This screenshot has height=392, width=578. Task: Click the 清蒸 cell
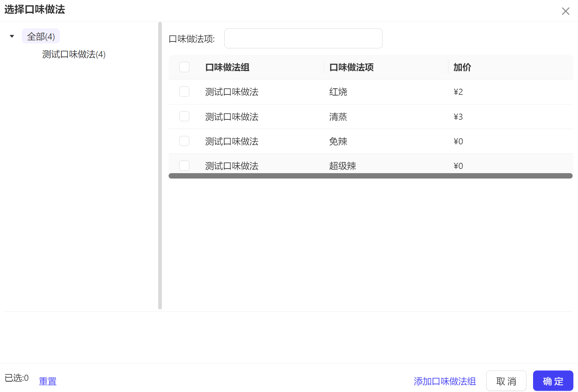pos(338,117)
